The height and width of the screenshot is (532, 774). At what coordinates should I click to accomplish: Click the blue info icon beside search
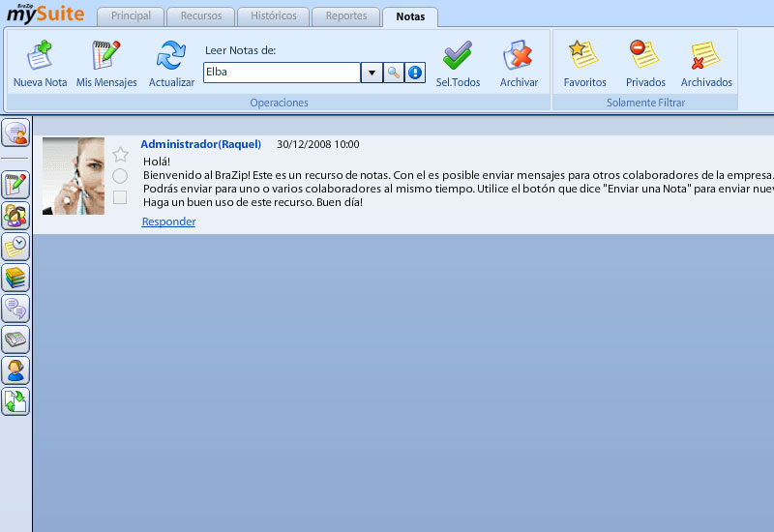[415, 73]
